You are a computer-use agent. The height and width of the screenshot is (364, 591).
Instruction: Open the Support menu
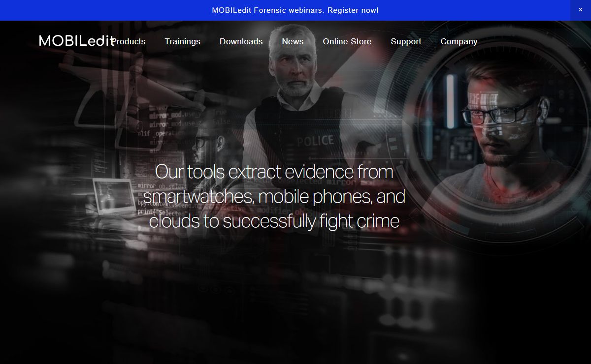(406, 41)
